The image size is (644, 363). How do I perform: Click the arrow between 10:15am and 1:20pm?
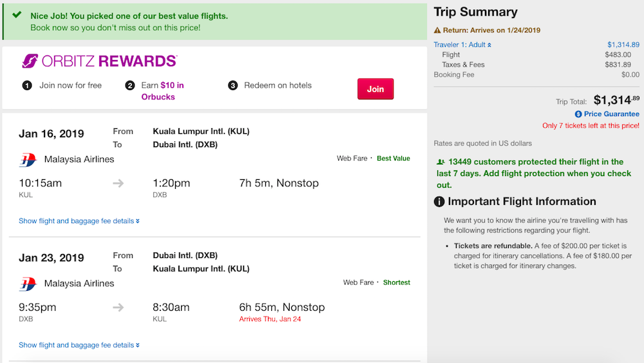(x=118, y=183)
